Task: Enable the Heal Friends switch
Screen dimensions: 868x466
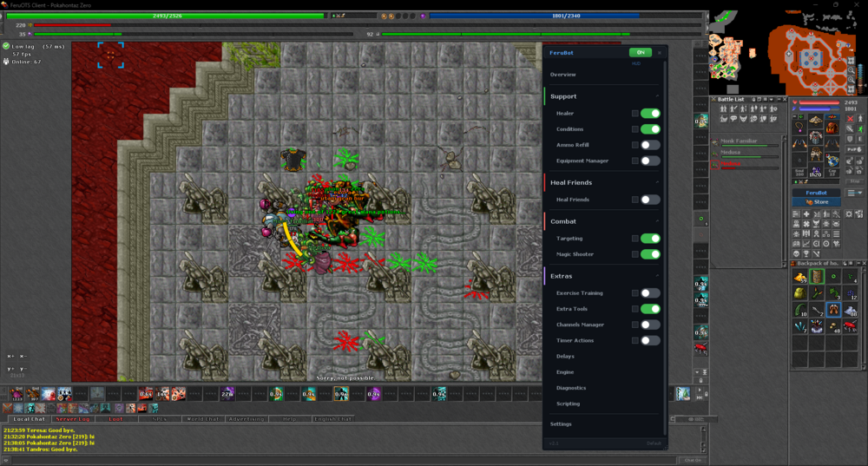Action: (x=650, y=200)
